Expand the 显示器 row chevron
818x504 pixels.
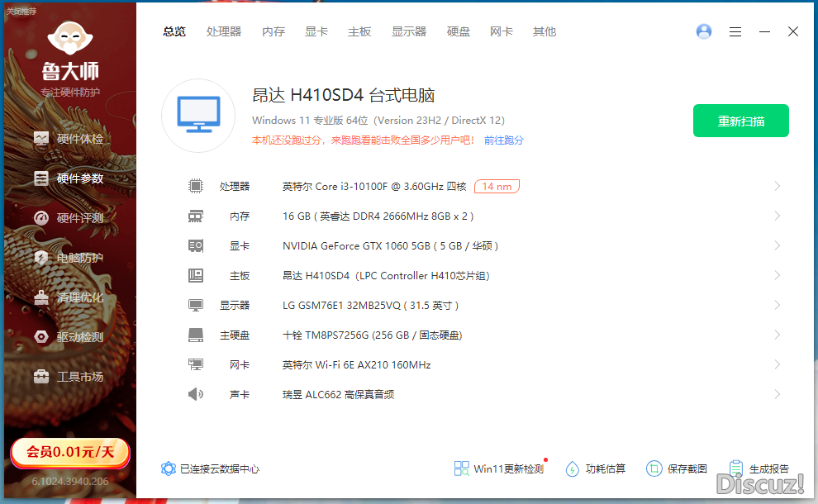[778, 305]
